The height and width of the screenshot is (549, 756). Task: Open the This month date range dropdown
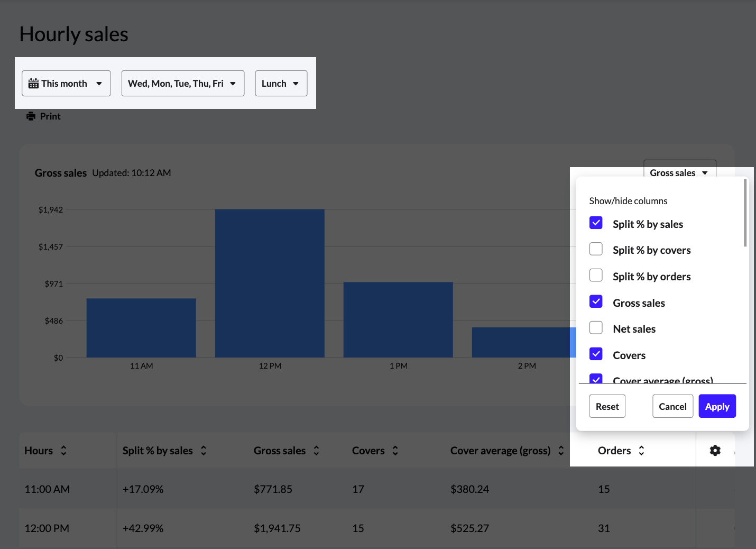point(66,84)
